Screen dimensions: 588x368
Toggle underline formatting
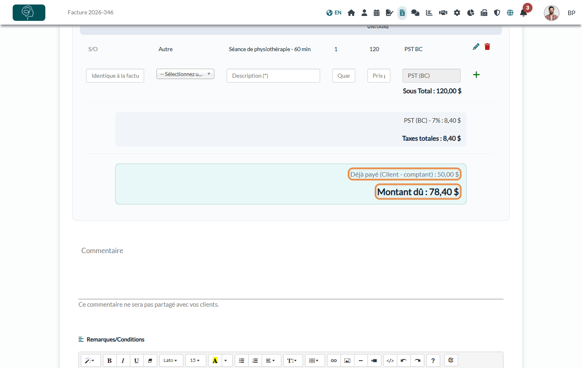pos(136,360)
